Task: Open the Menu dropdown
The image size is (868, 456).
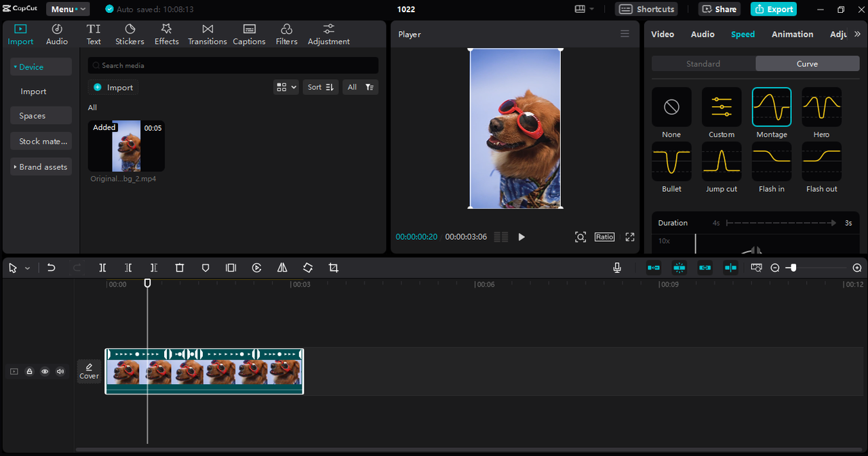Action: click(68, 9)
